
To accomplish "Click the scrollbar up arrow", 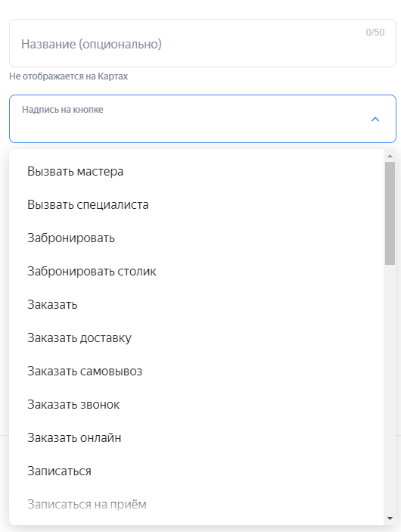I will (x=390, y=156).
